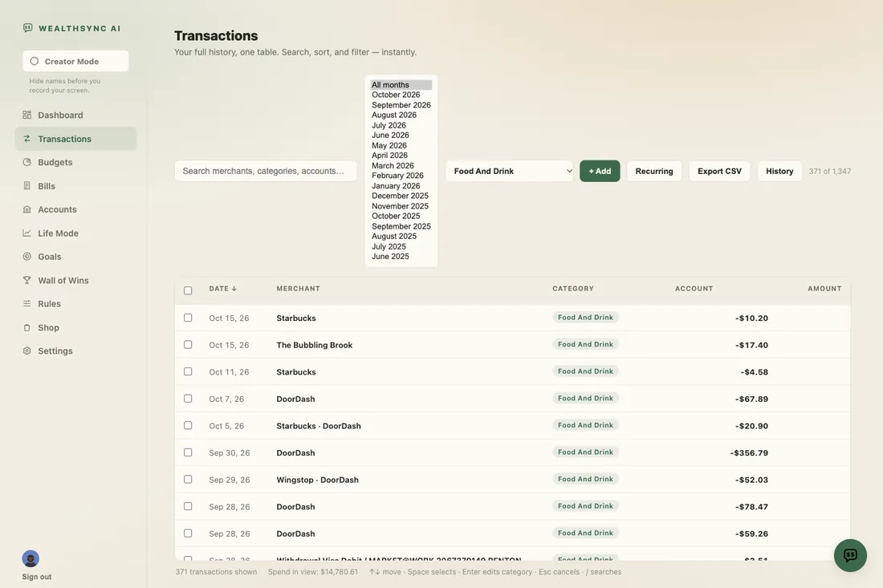Choose January 2026 from month list
Viewport: 883px width, 588px height.
401,185
